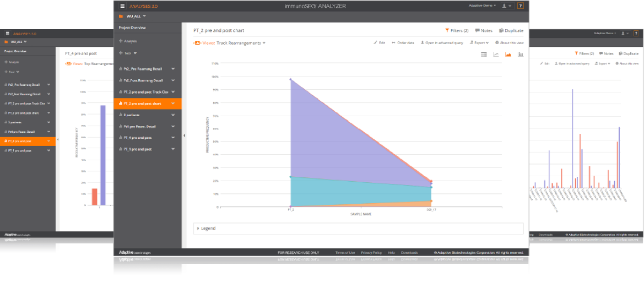Open Export dropdown in right window

(602, 63)
